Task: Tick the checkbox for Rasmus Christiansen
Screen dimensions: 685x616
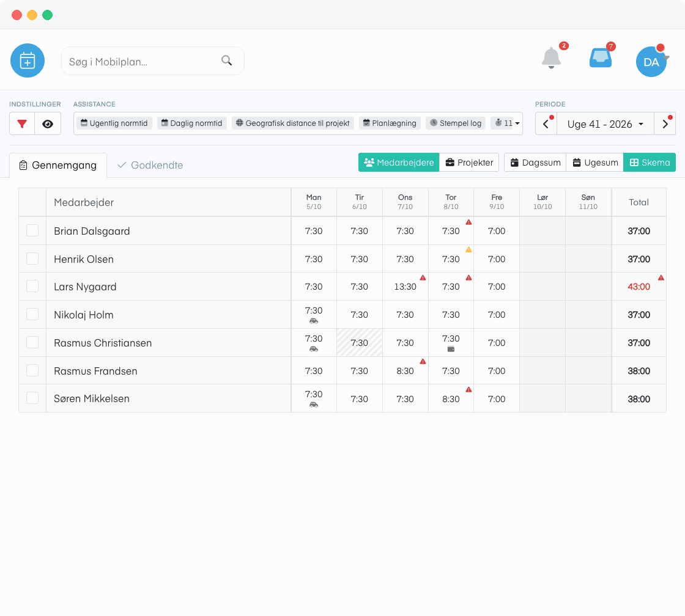Action: tap(32, 342)
